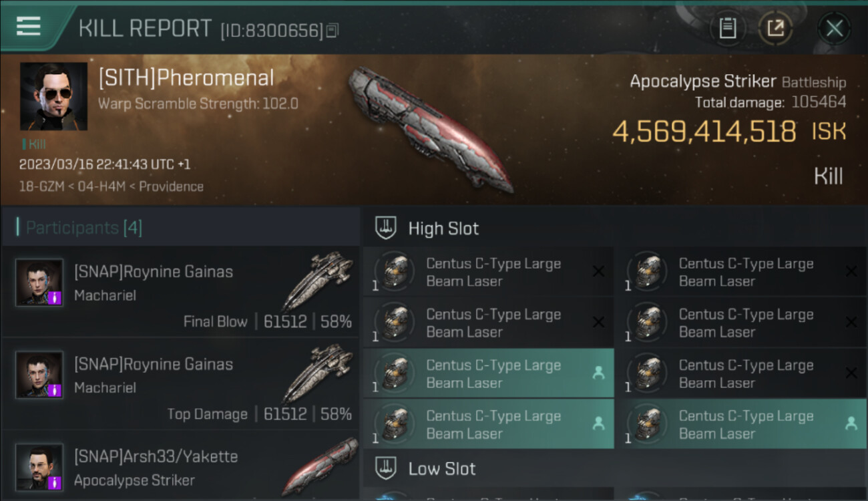Click first Centus C-Type Beam Laser icon
The width and height of the screenshot is (868, 501).
[x=396, y=272]
